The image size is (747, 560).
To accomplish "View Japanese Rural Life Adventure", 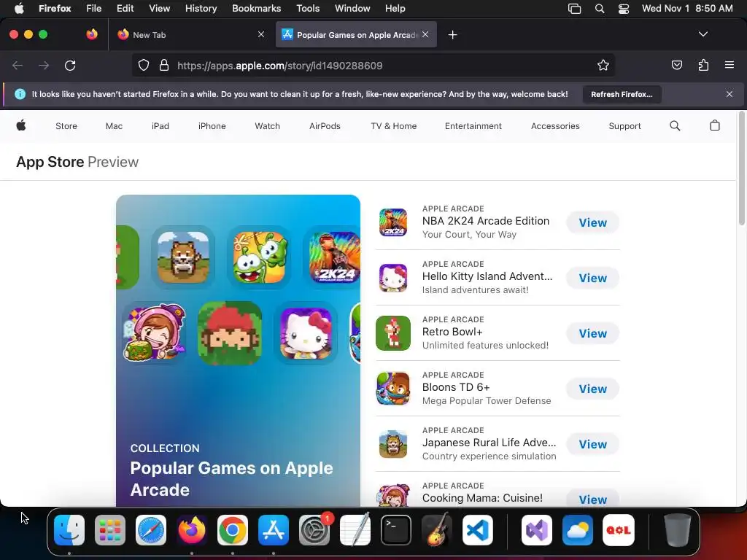I will coord(592,444).
